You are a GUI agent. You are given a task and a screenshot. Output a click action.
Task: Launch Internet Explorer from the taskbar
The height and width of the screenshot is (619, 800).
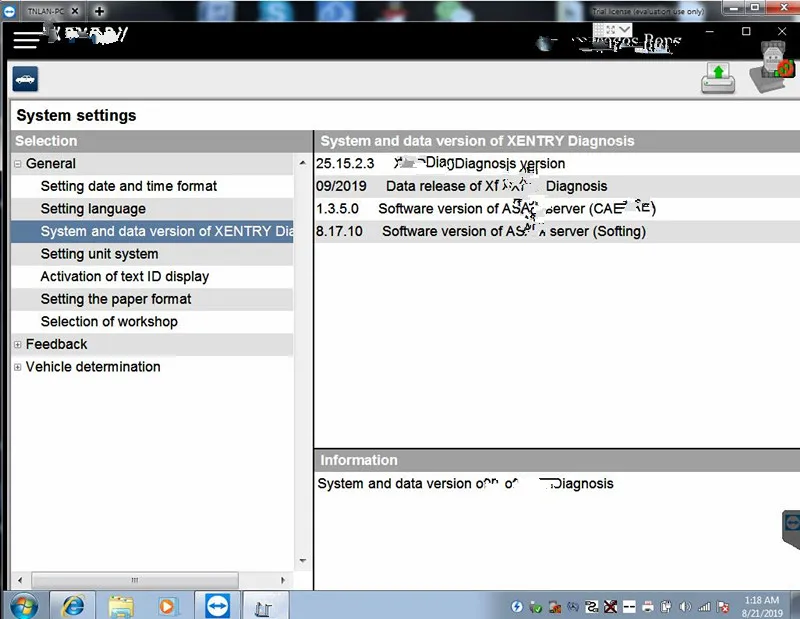point(73,606)
